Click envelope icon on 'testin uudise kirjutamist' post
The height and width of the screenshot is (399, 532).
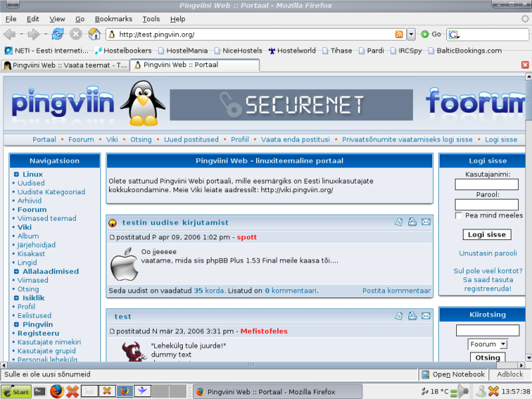click(x=426, y=222)
